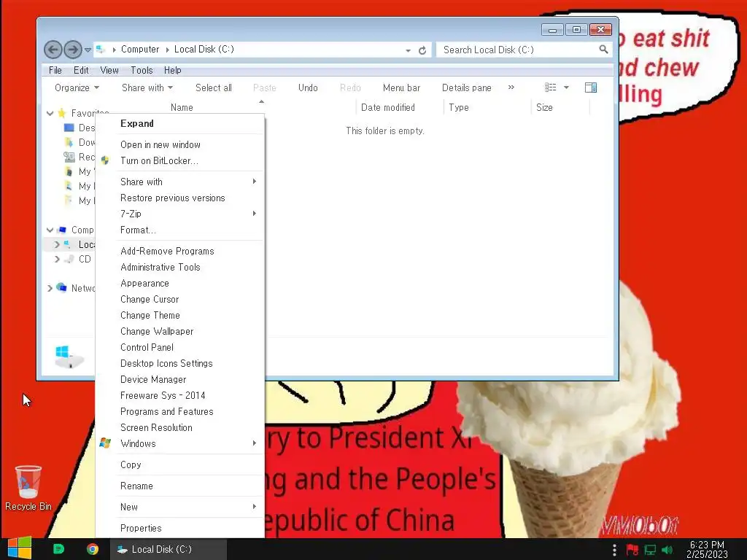Click the volume speaker tray icon
Viewport: 747px width, 560px height.
tap(667, 550)
